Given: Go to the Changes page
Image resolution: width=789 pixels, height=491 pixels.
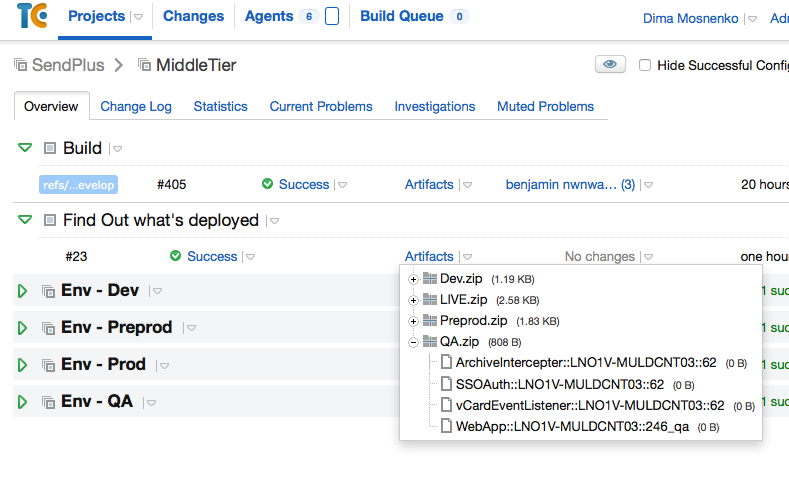Looking at the screenshot, I should pos(193,16).
